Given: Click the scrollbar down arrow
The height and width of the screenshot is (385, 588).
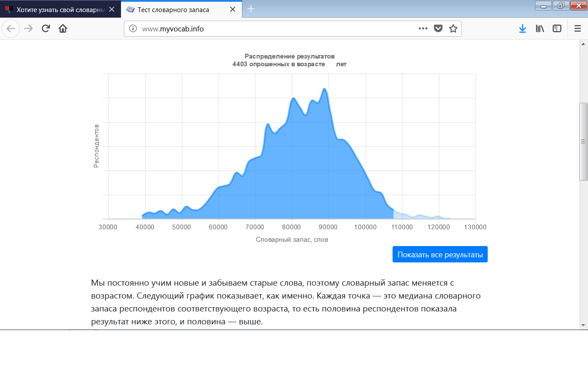Looking at the screenshot, I should [584, 325].
